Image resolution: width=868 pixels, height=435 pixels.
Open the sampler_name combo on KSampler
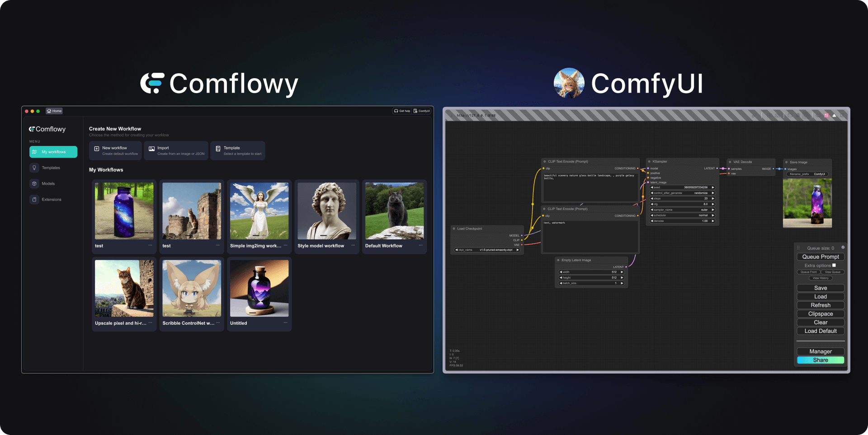683,210
